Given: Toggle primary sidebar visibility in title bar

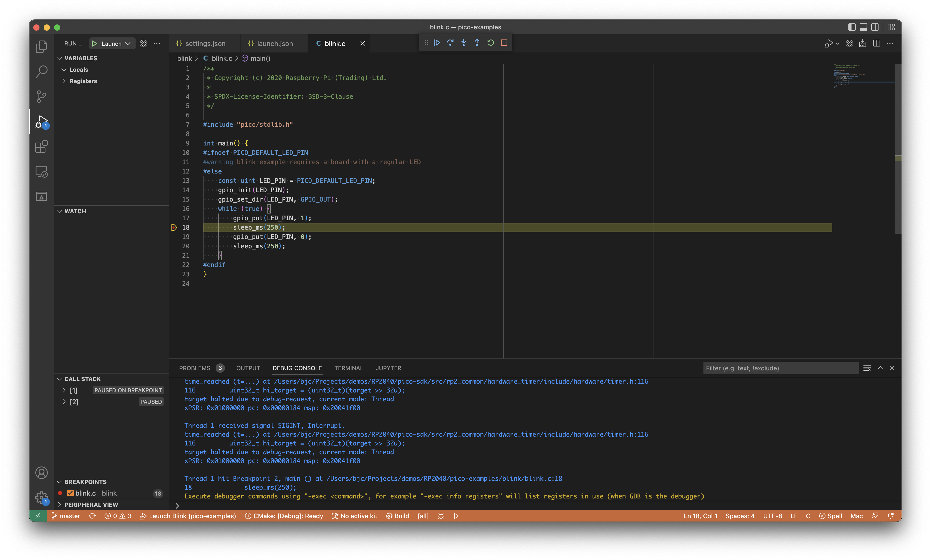Looking at the screenshot, I should [852, 27].
